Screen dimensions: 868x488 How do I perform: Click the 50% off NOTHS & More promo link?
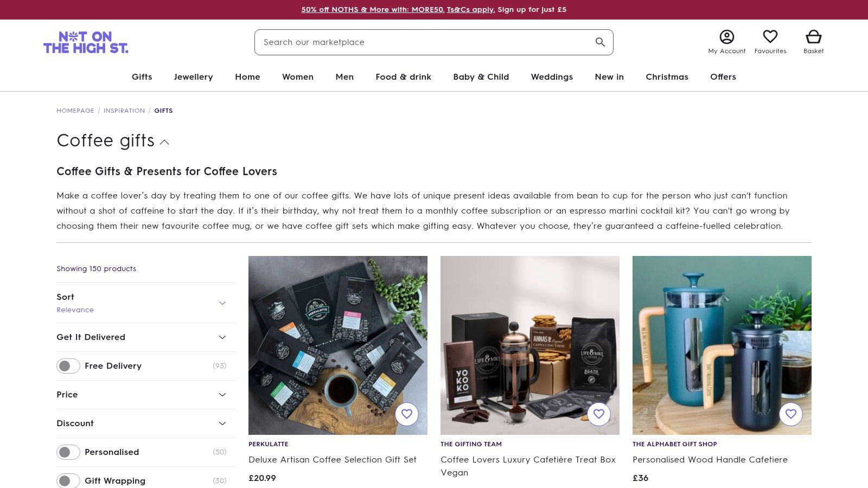(x=373, y=10)
